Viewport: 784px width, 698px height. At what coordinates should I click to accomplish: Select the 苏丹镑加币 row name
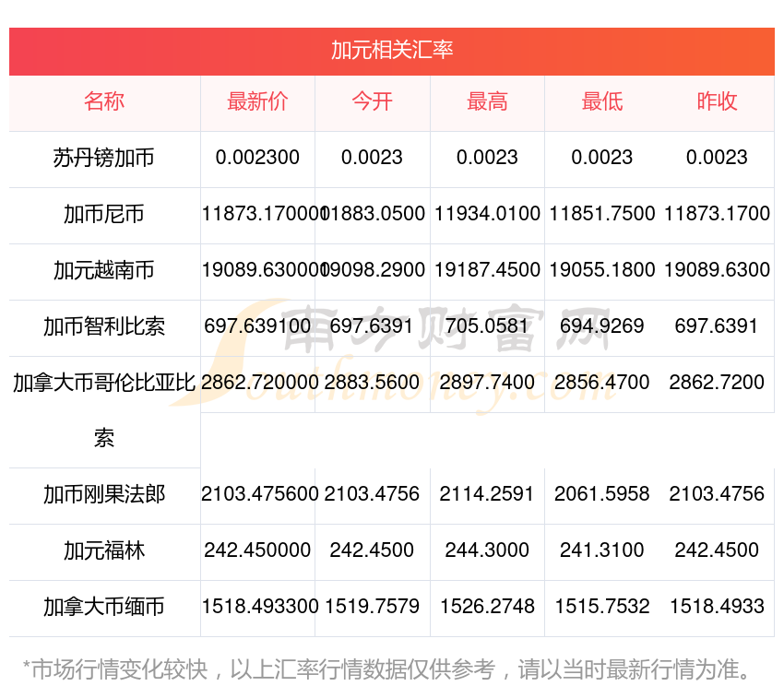click(x=104, y=158)
